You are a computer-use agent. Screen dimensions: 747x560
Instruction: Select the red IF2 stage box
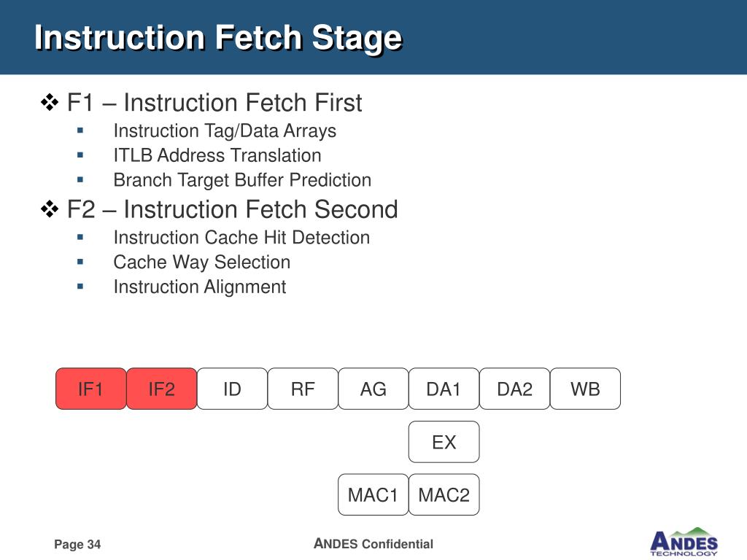point(161,389)
